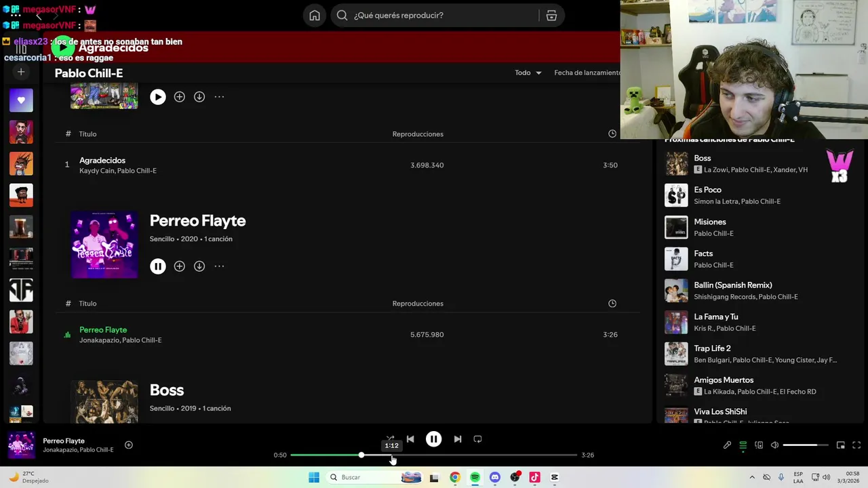
Task: Click the Boss album cover art
Action: click(104, 402)
